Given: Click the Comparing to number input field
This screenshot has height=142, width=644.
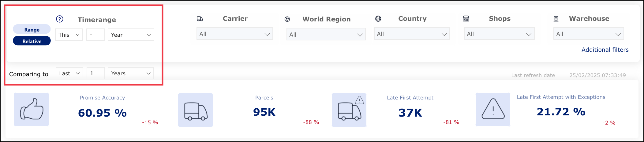Looking at the screenshot, I should pyautogui.click(x=95, y=73).
